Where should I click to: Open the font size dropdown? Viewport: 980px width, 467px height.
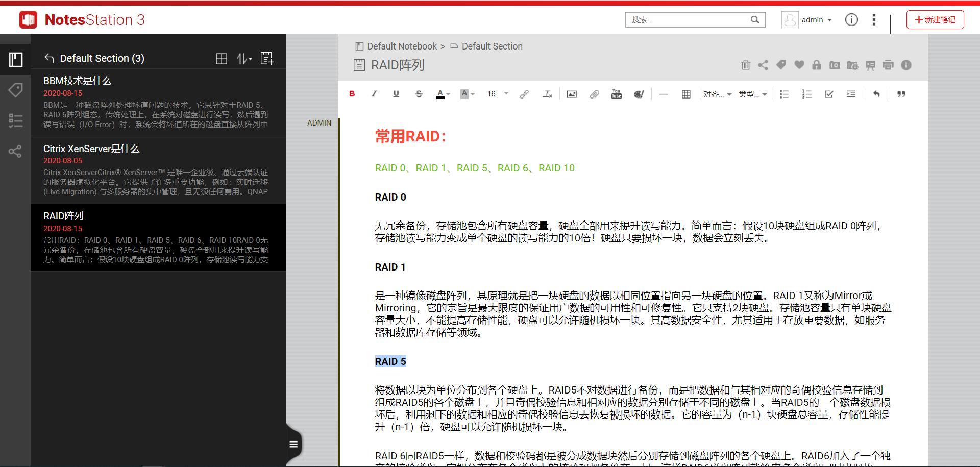[496, 94]
